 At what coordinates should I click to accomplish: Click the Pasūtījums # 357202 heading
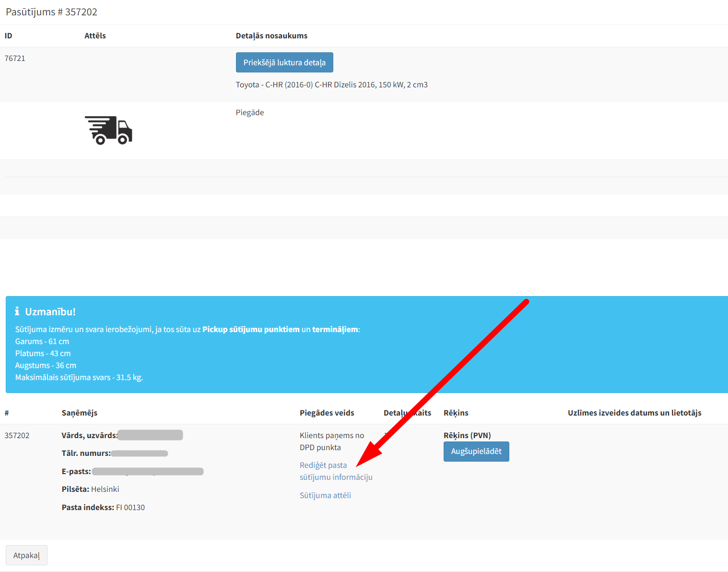pyautogui.click(x=51, y=12)
